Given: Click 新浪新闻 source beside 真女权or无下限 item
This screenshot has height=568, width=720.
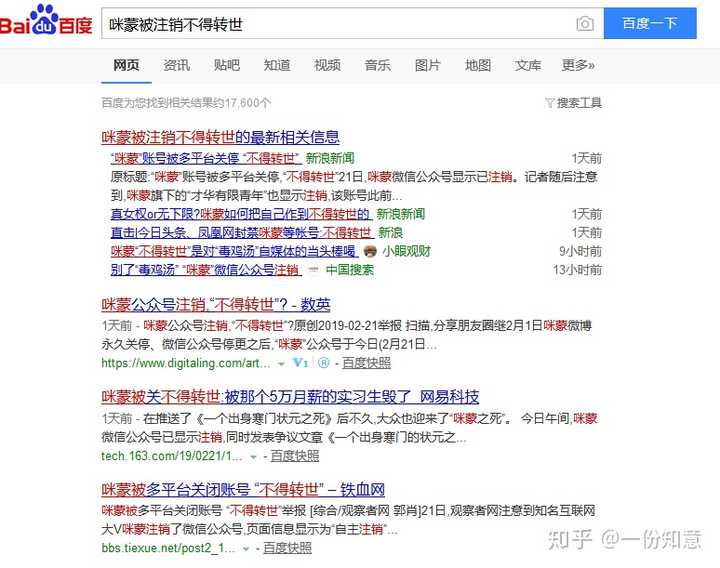Looking at the screenshot, I should (x=401, y=214).
